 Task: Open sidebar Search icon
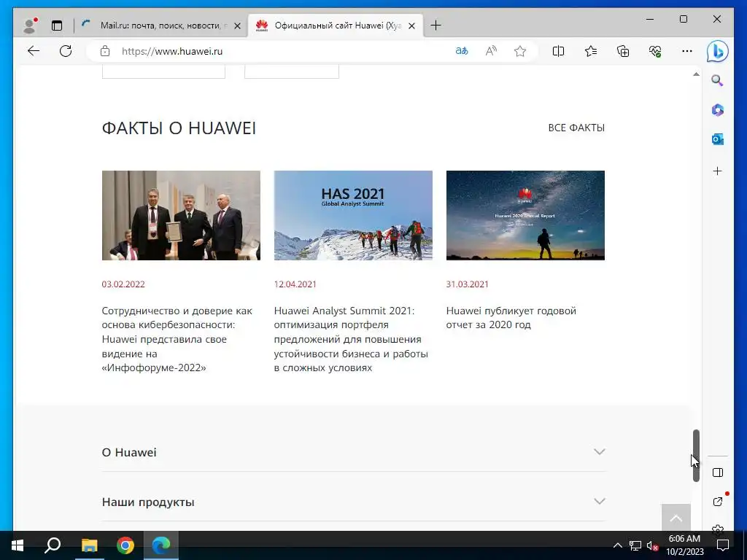tap(718, 80)
